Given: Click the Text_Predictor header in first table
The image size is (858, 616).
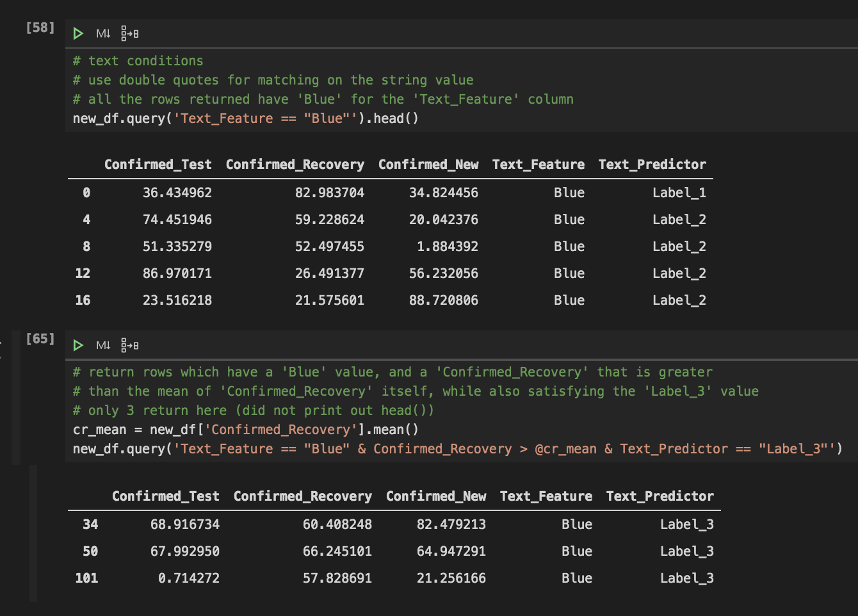Looking at the screenshot, I should pos(652,165).
